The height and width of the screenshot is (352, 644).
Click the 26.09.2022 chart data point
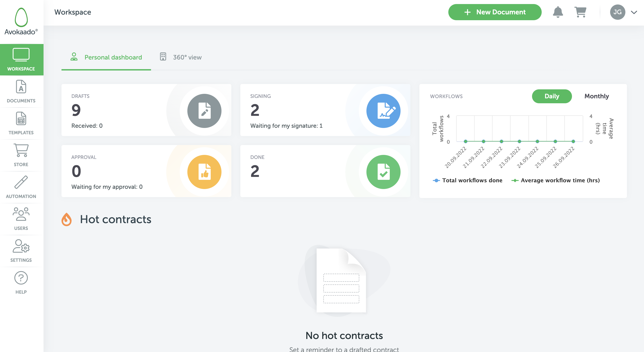(573, 142)
